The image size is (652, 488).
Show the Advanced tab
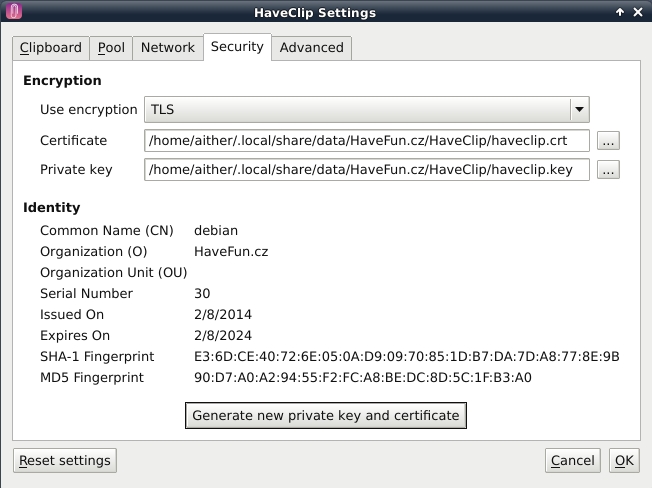tap(311, 47)
